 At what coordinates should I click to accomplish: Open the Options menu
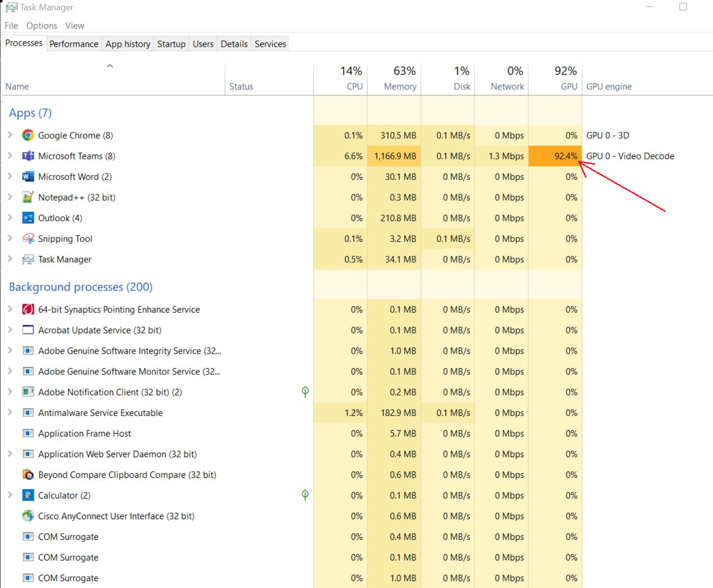click(41, 26)
